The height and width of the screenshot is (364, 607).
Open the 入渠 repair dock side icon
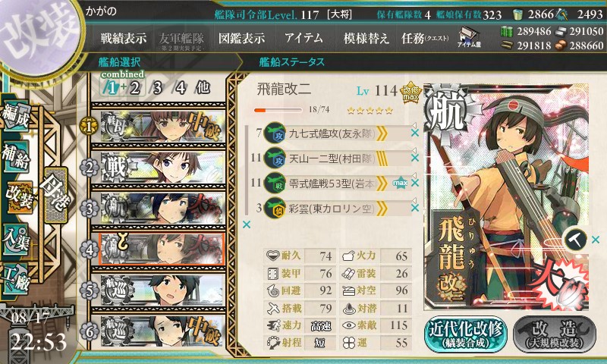click(x=16, y=239)
